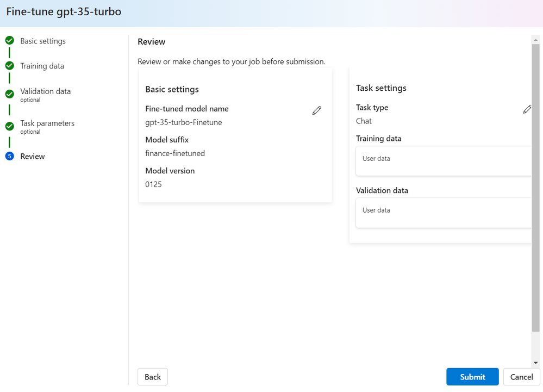This screenshot has width=543, height=392.
Task: Click the review instructions sentence
Action: click(x=232, y=61)
